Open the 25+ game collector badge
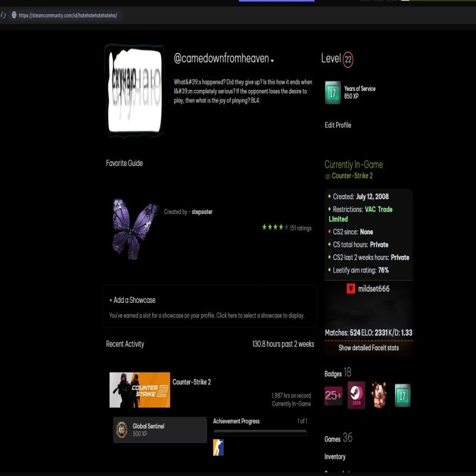This screenshot has height=476, width=476. (x=333, y=396)
